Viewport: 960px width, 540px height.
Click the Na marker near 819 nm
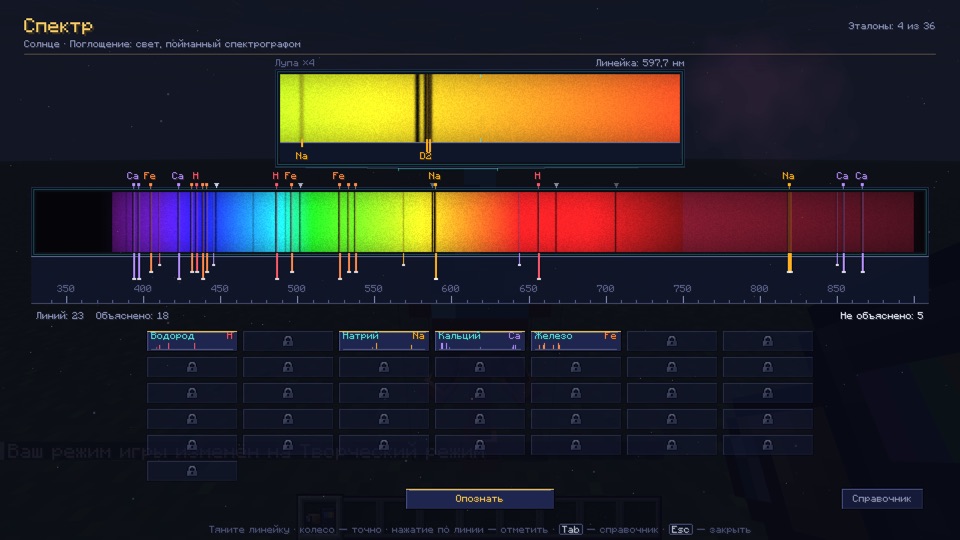click(789, 176)
